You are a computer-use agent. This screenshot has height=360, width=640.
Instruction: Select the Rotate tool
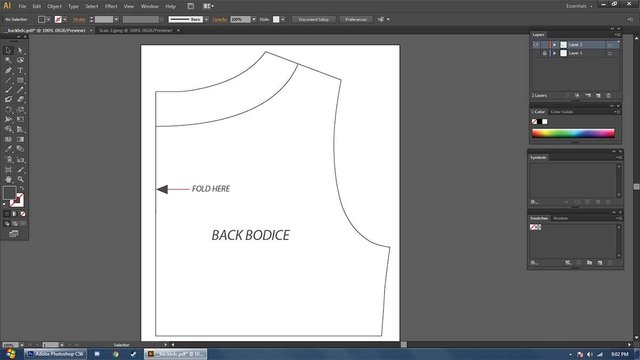tap(8, 109)
